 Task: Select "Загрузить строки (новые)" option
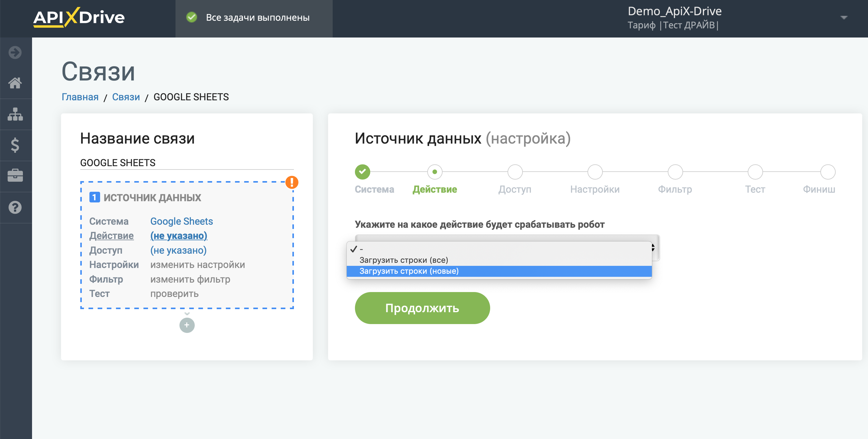coord(499,271)
